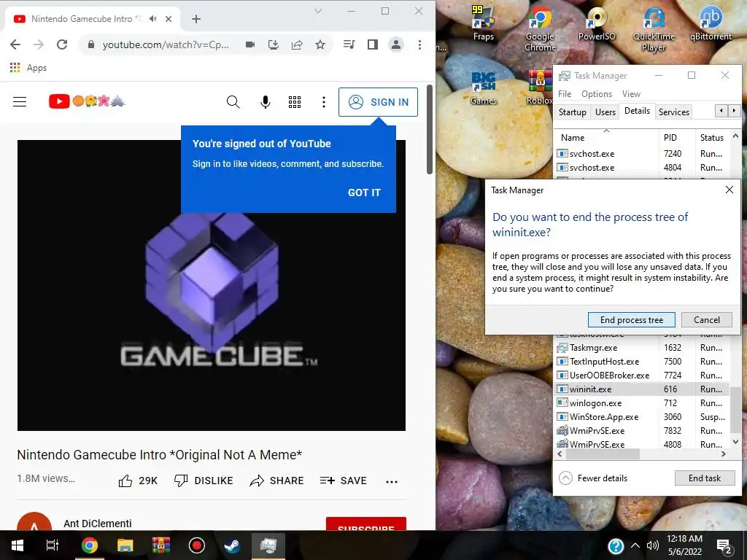The width and height of the screenshot is (747, 560).
Task: Sort by the Status column header
Action: [x=713, y=138]
